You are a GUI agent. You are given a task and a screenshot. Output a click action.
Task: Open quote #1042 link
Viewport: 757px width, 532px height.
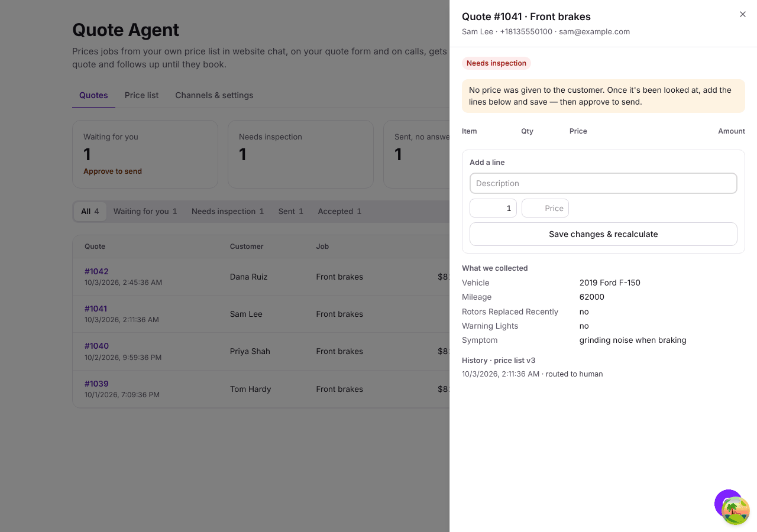click(x=96, y=271)
